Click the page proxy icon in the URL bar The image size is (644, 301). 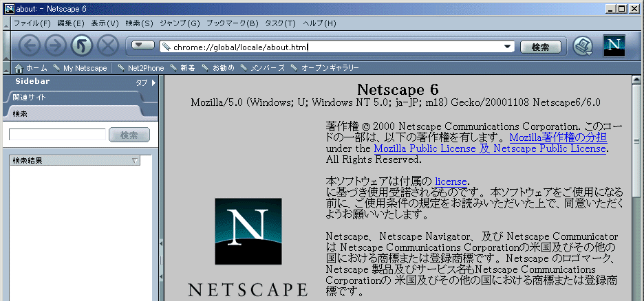pyautogui.click(x=167, y=47)
